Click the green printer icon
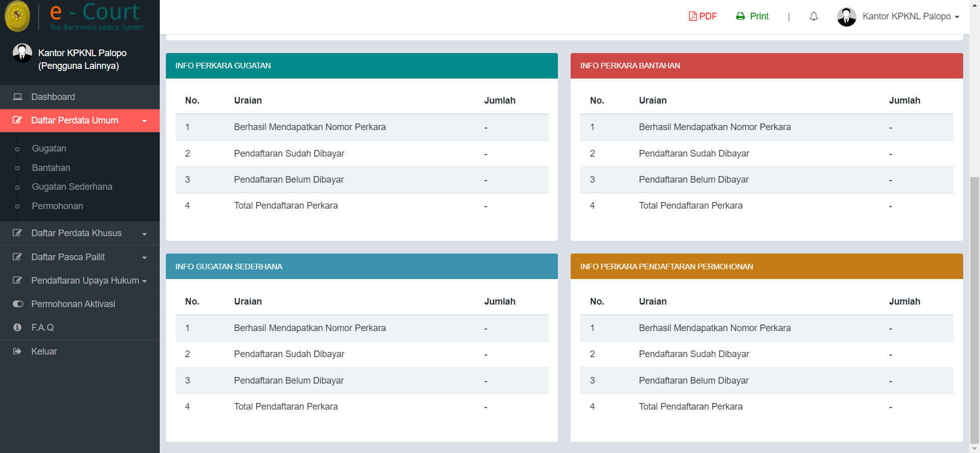 coord(740,16)
